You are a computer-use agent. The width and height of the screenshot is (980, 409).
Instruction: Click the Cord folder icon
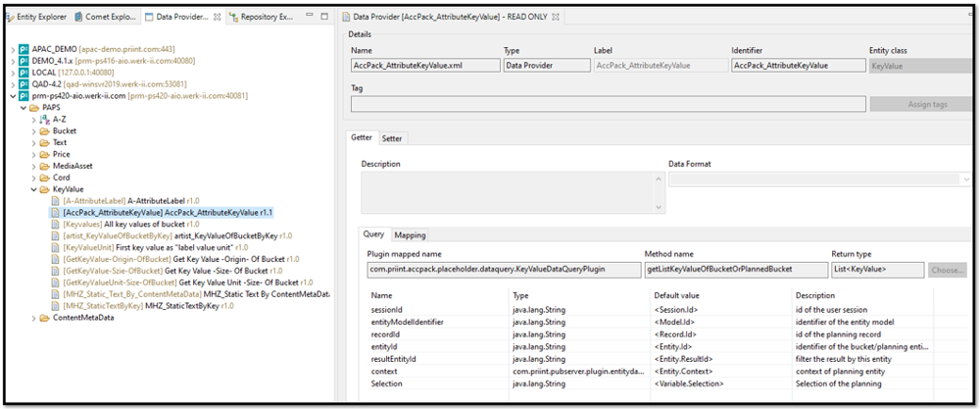point(45,178)
